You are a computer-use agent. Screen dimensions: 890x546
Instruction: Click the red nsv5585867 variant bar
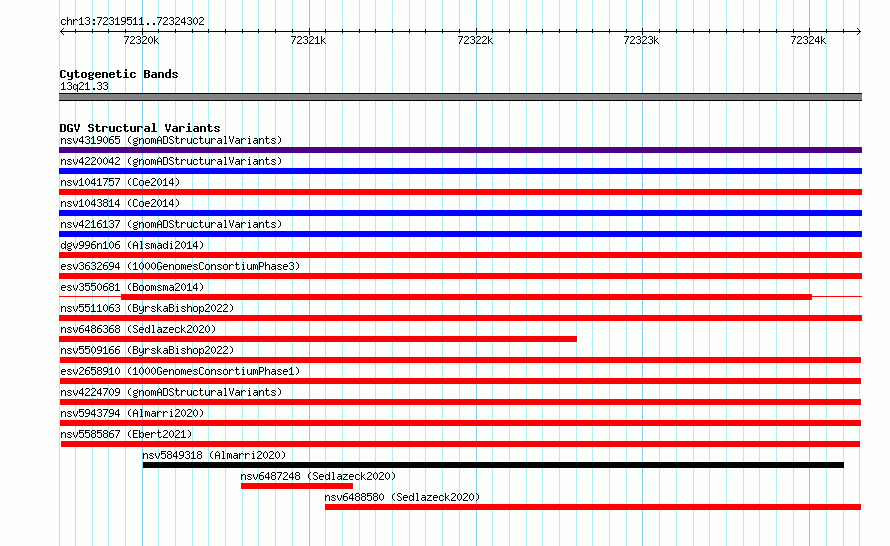point(460,444)
